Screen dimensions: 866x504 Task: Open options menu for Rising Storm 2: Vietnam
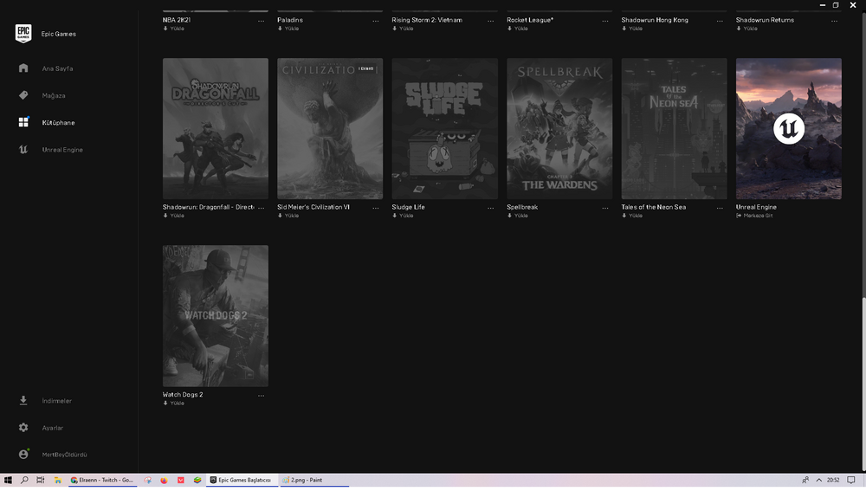[490, 21]
